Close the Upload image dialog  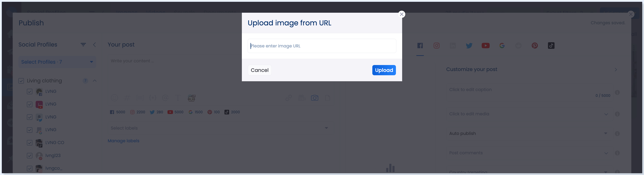401,14
